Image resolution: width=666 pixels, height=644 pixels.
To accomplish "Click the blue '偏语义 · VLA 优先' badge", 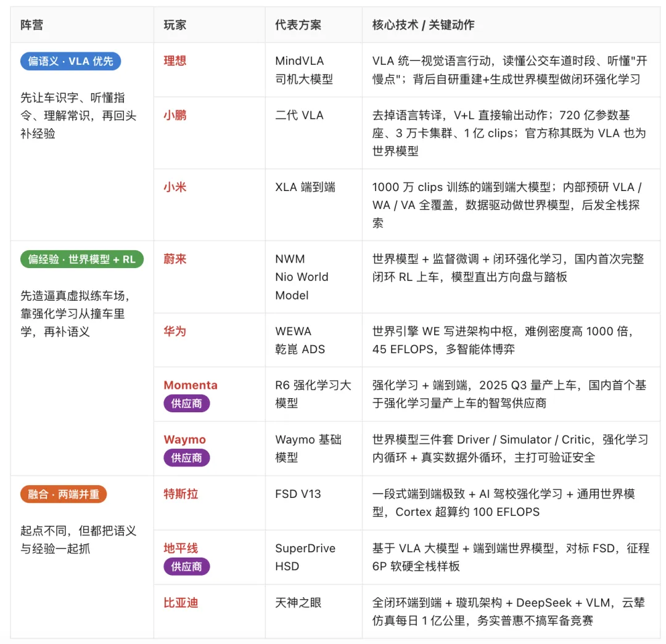I will (x=70, y=61).
